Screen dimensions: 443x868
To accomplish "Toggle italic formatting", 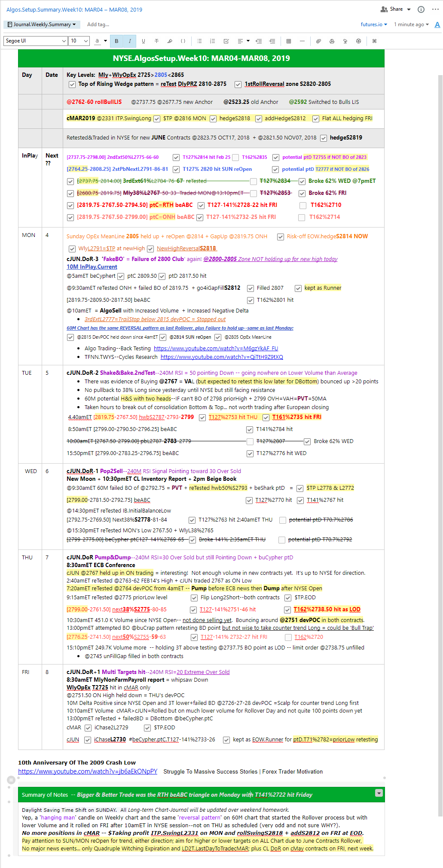I will click(130, 41).
